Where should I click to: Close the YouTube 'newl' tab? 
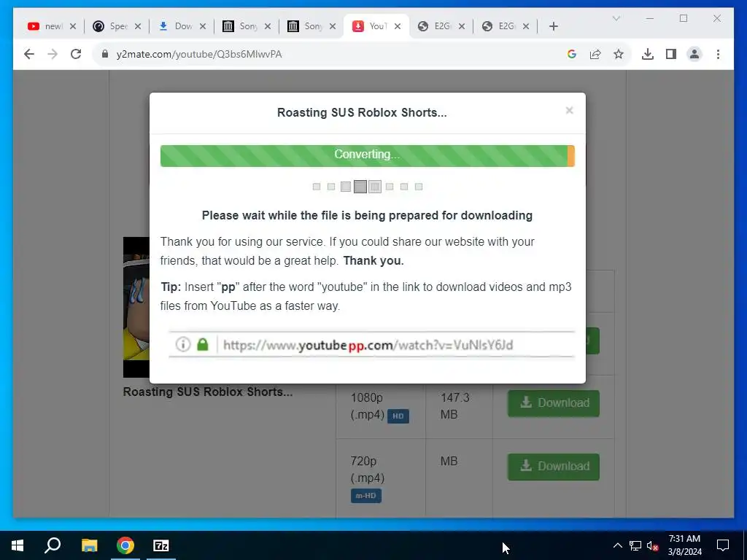click(x=73, y=26)
